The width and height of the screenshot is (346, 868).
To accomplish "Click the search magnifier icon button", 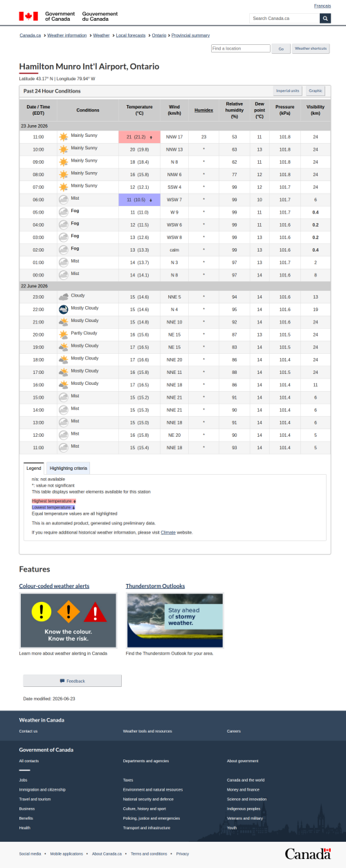I will 325,18.
